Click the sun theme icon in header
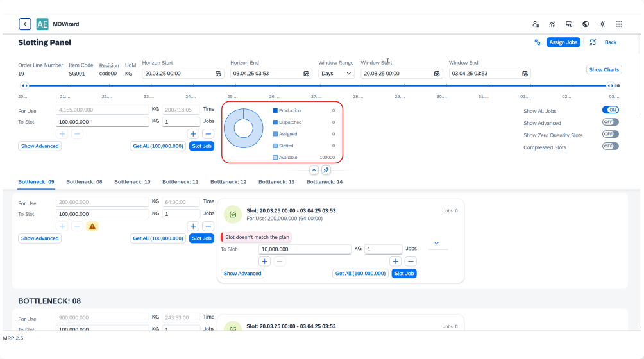644x359 pixels. click(x=602, y=24)
